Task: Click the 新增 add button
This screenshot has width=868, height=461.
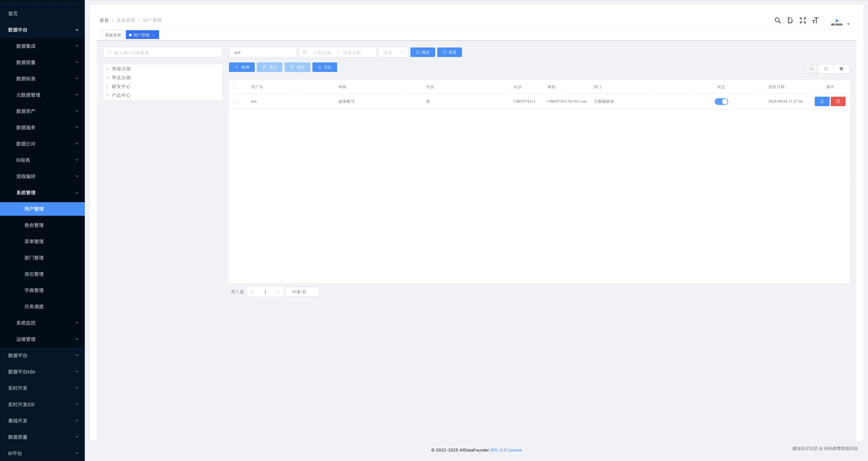Action: (x=242, y=67)
